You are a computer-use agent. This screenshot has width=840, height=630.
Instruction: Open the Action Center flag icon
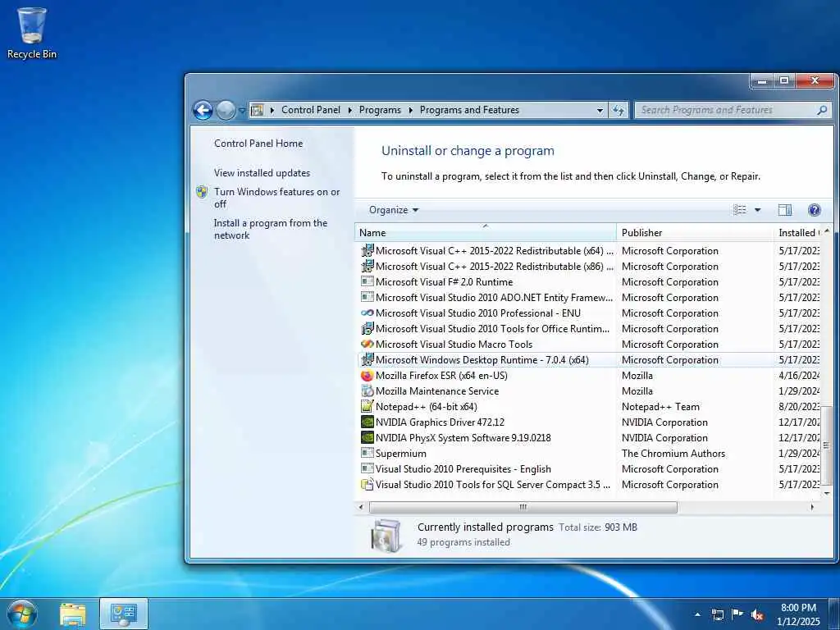click(737, 614)
